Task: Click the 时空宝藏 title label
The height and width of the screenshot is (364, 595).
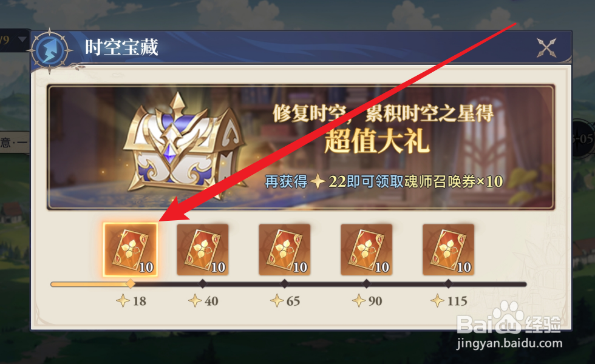Action: tap(121, 48)
